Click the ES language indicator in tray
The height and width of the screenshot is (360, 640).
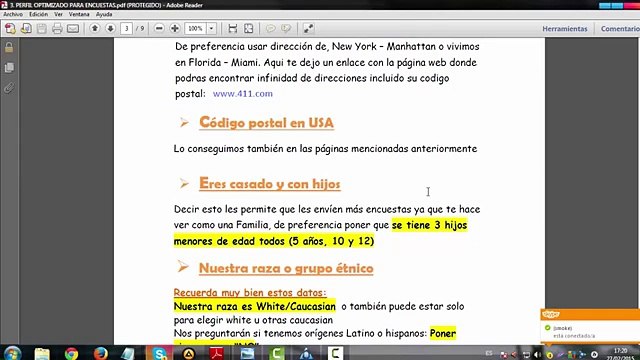[x=489, y=353]
